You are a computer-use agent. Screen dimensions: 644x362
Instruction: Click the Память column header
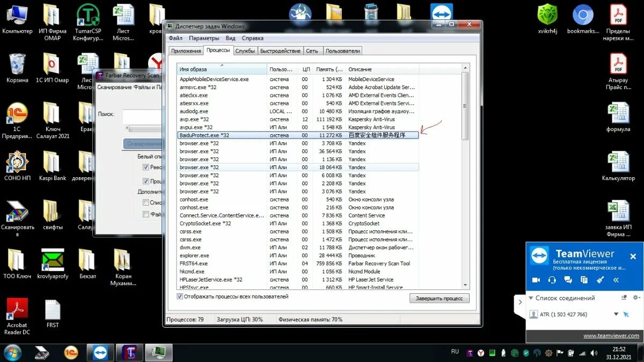(x=329, y=69)
